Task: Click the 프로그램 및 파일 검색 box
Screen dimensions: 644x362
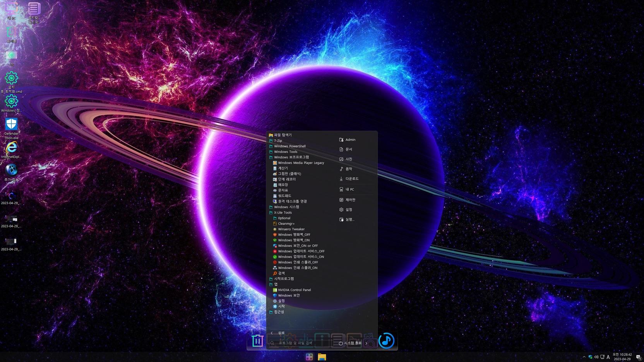Action: 300,343
